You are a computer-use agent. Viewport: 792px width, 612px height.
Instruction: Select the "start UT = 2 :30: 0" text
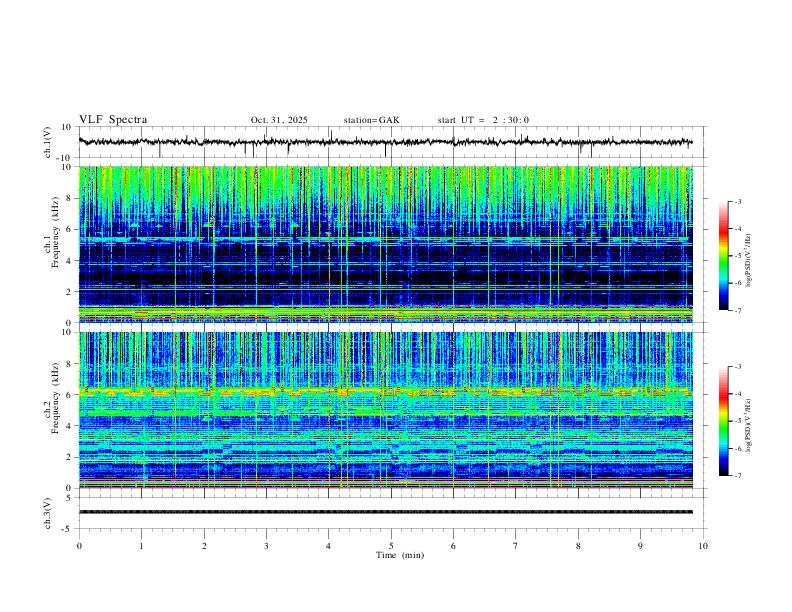point(483,120)
